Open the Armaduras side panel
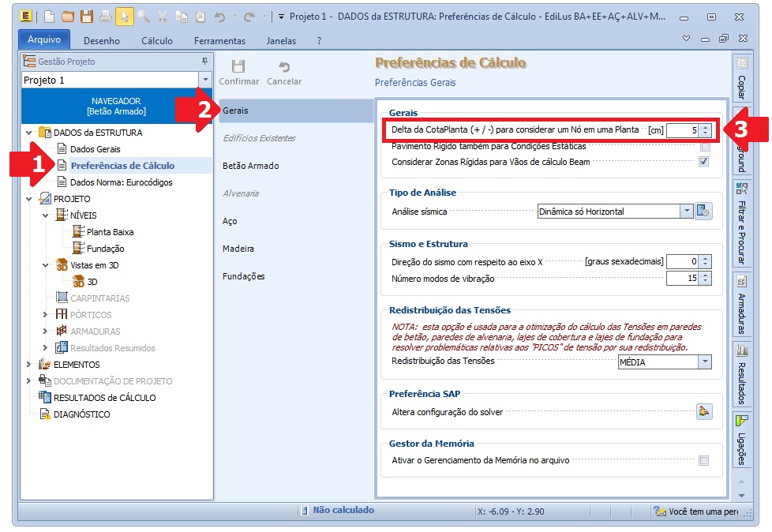The width and height of the screenshot is (772, 532). click(741, 305)
